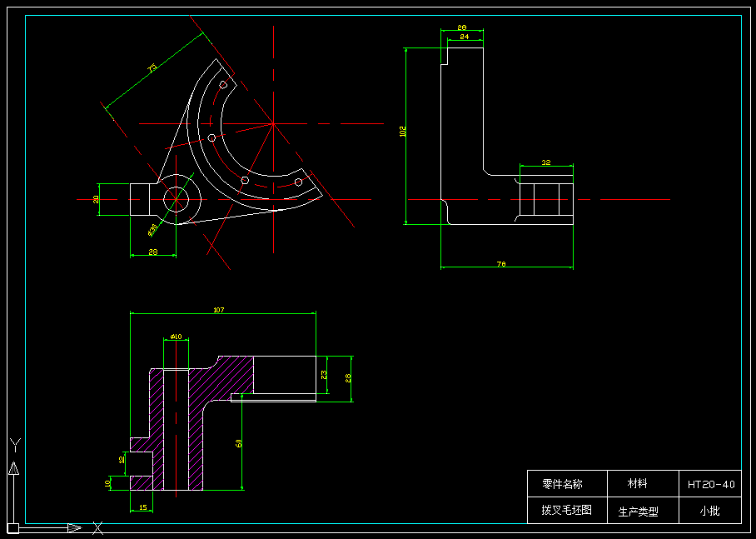Click the "拨叉毛坯图" part name cell
Image resolution: width=756 pixels, height=539 pixels.
[567, 511]
